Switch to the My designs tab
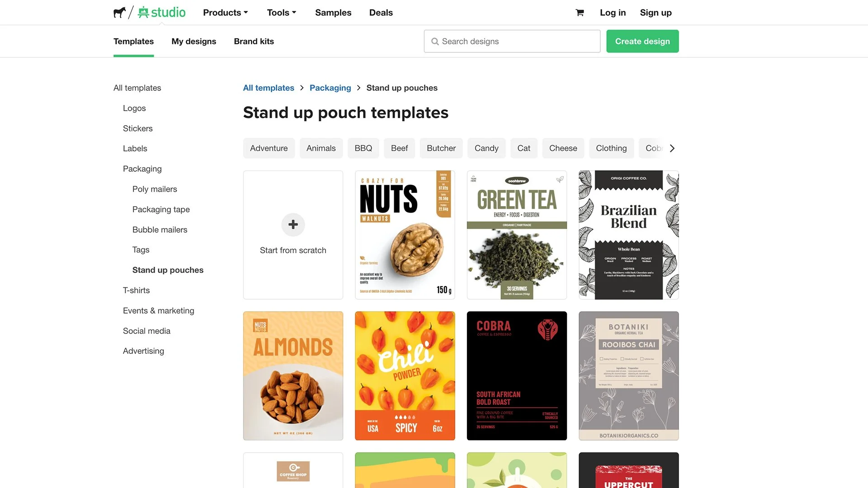Viewport: 868px width, 488px height. (193, 41)
